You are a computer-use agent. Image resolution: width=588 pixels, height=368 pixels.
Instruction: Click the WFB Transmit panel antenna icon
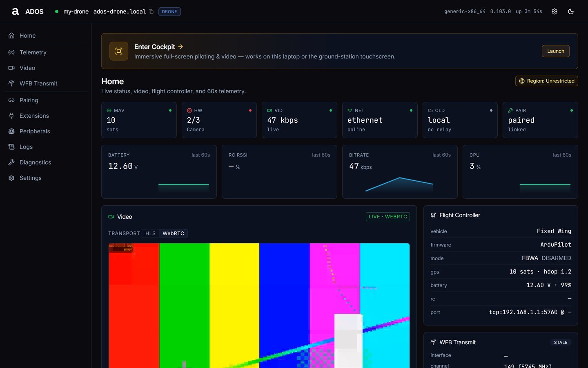point(433,342)
